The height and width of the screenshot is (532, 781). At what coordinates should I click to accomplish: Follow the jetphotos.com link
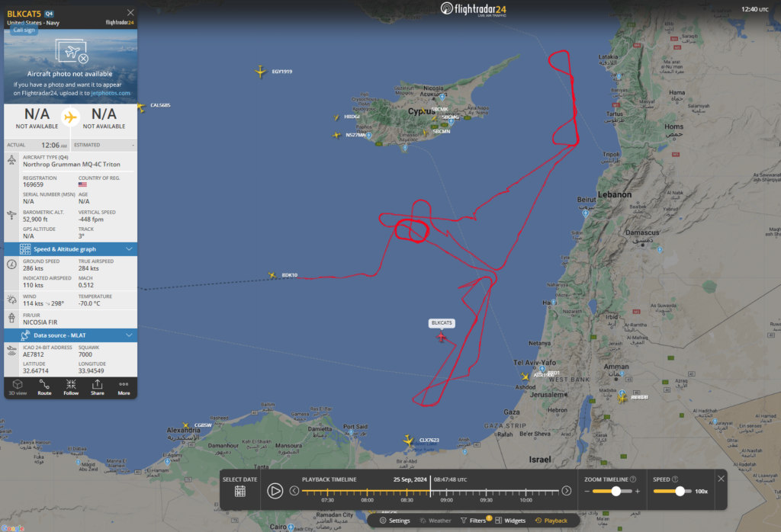click(111, 93)
